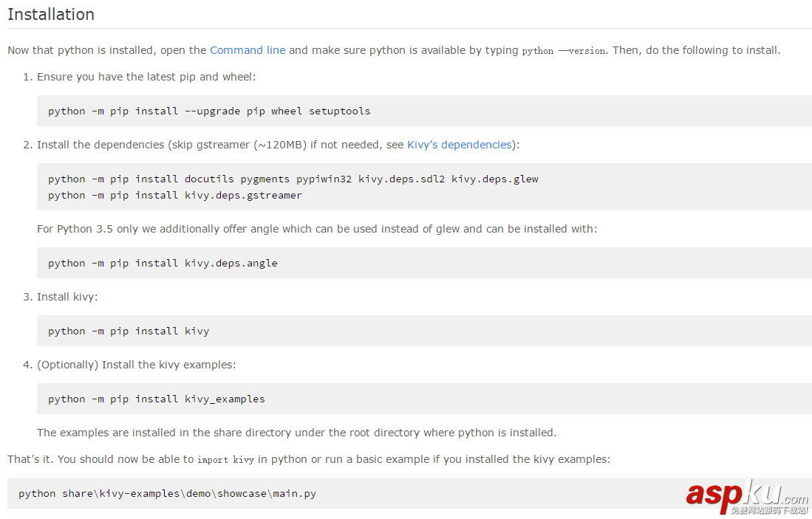This screenshot has width=812, height=519.
Task: Click the pip wheel setuptools upgrade command
Action: (x=209, y=111)
